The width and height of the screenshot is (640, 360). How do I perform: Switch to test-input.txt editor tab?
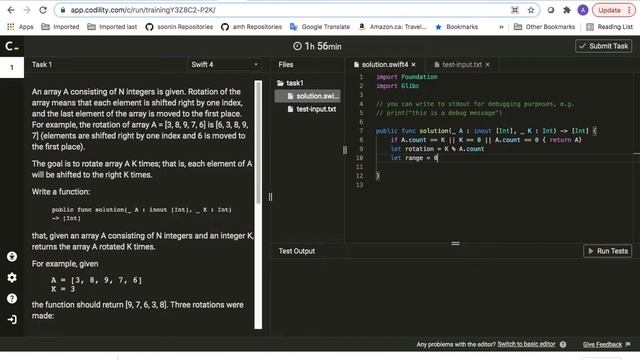pyautogui.click(x=458, y=64)
